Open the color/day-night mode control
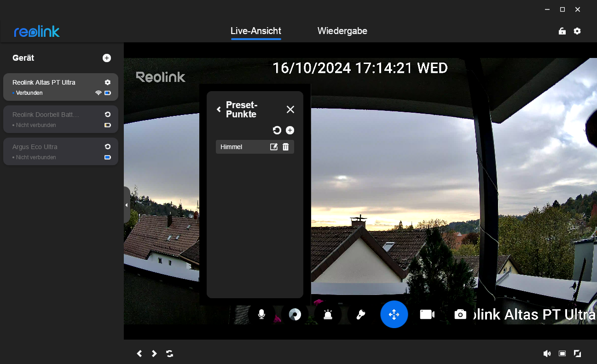Viewport: 597px width, 364px height. point(295,314)
